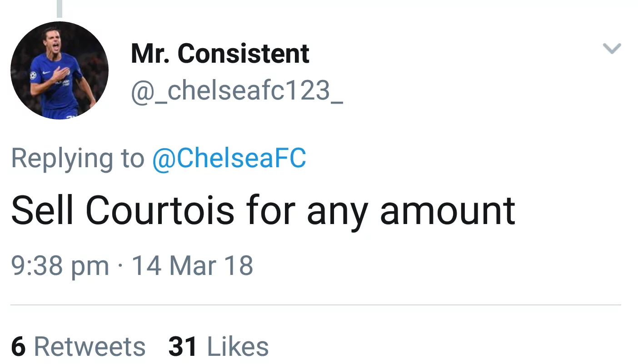Screen dimensions: 638x364
Task: Select the tweet text about Courtois
Action: [x=263, y=210]
